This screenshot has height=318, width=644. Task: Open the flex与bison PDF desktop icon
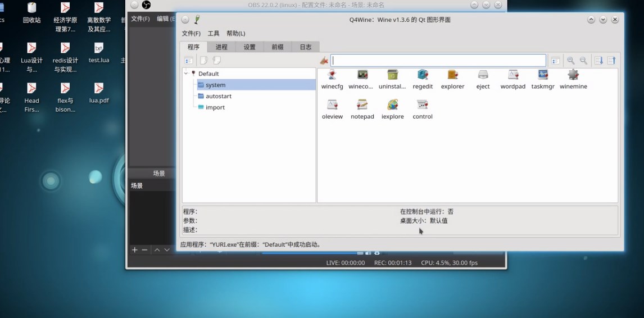(x=65, y=97)
